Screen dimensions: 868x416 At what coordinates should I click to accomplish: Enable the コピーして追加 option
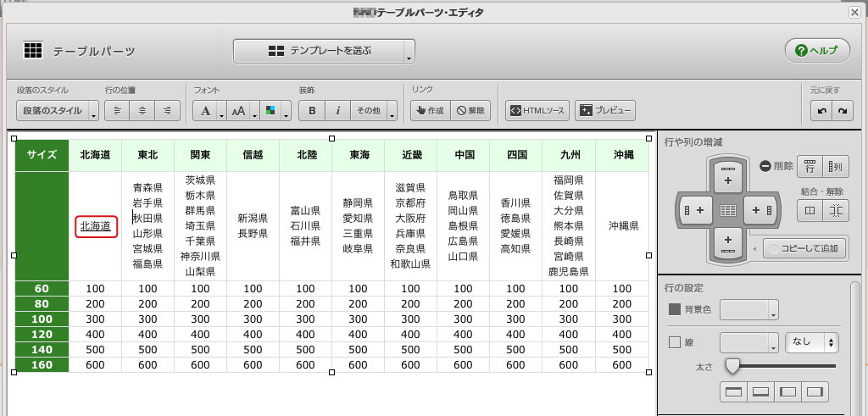pyautogui.click(x=805, y=249)
